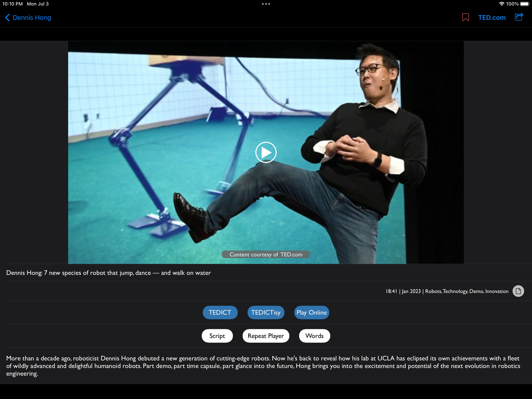Image resolution: width=532 pixels, height=399 pixels.
Task: Go back to Dennis Hong page
Action: coord(32,18)
